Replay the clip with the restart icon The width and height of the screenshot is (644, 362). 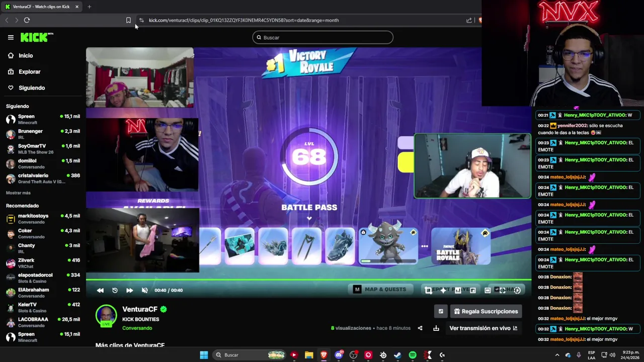pyautogui.click(x=115, y=290)
